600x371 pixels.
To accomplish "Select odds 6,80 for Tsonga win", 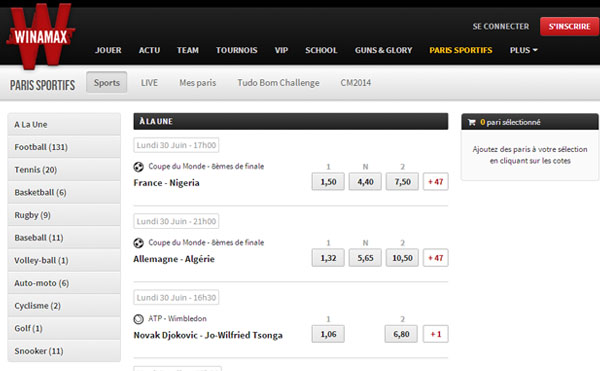I will [401, 334].
